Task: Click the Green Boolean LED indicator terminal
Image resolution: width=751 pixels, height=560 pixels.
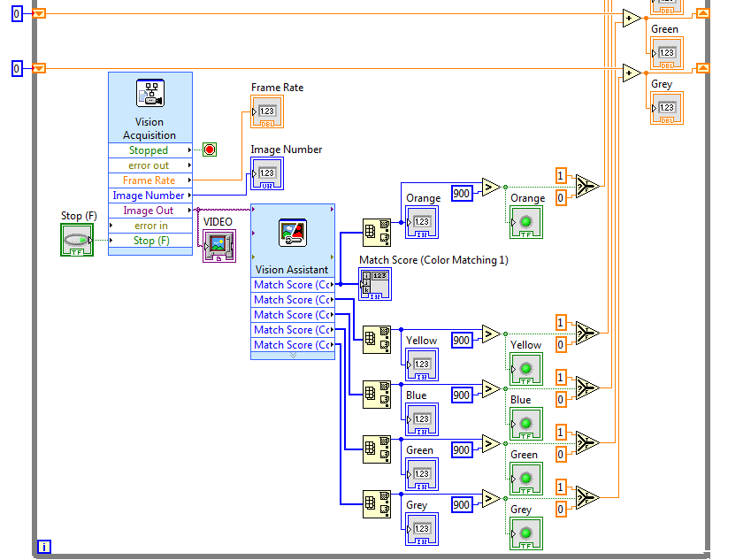Action: [x=526, y=479]
